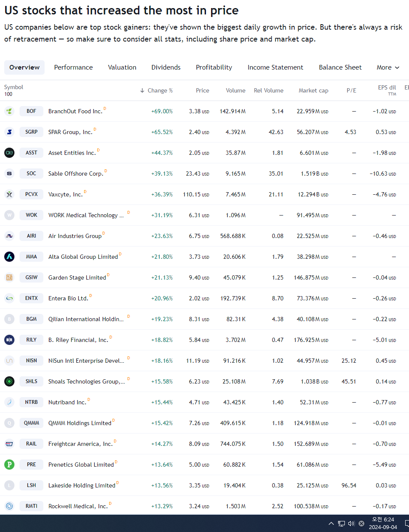Click the Shoals Technologies logo icon
This screenshot has width=409, height=532.
click(x=9, y=381)
